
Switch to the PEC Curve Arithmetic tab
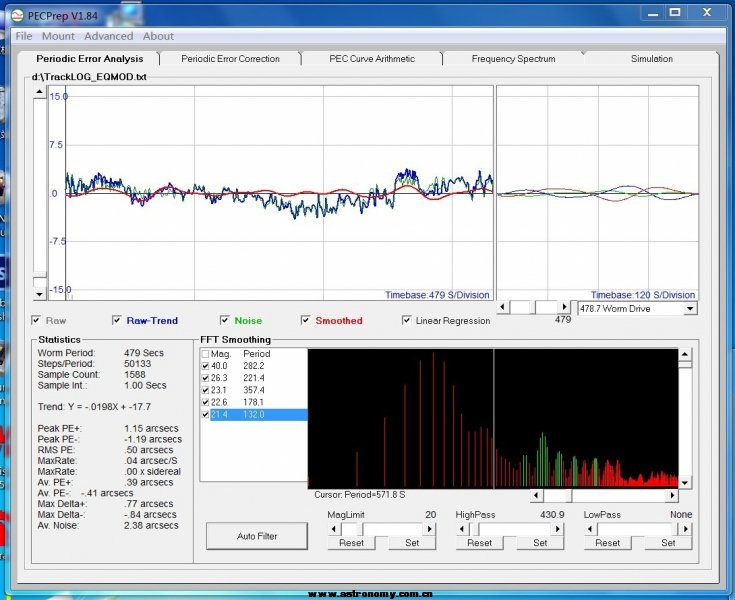[372, 59]
